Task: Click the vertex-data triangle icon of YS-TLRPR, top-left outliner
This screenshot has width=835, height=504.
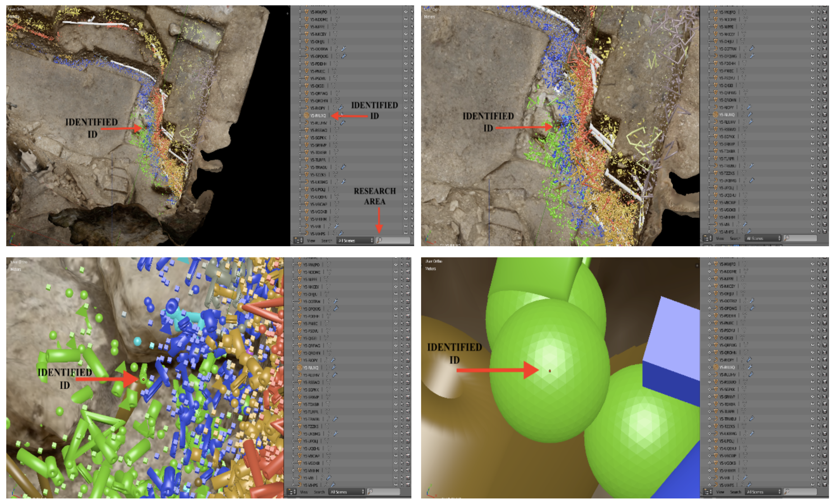Action: pos(335,160)
